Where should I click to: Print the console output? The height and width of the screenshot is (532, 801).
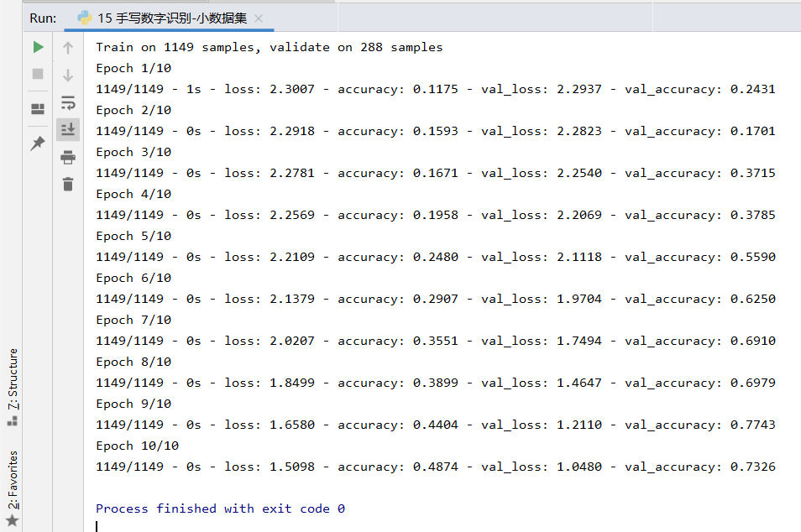point(68,157)
